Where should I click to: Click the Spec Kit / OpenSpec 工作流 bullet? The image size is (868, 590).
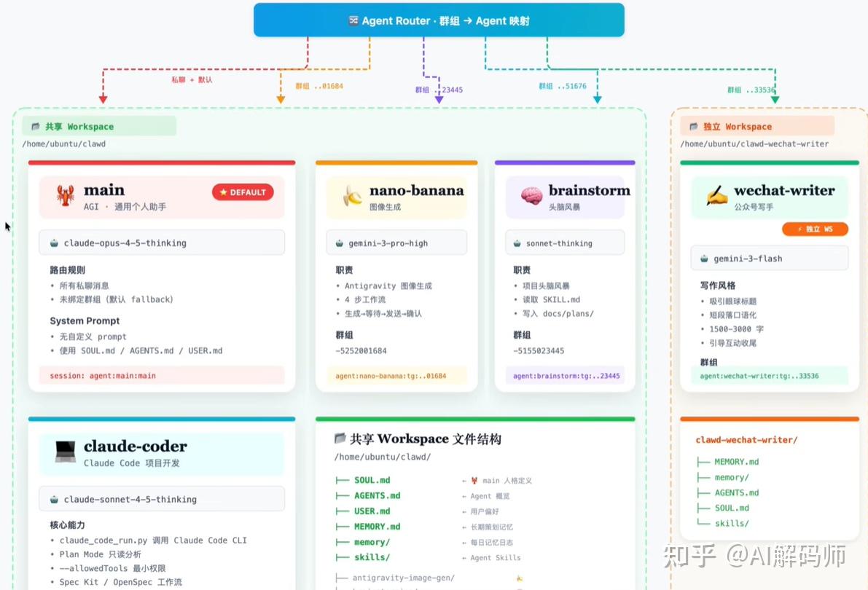121,582
